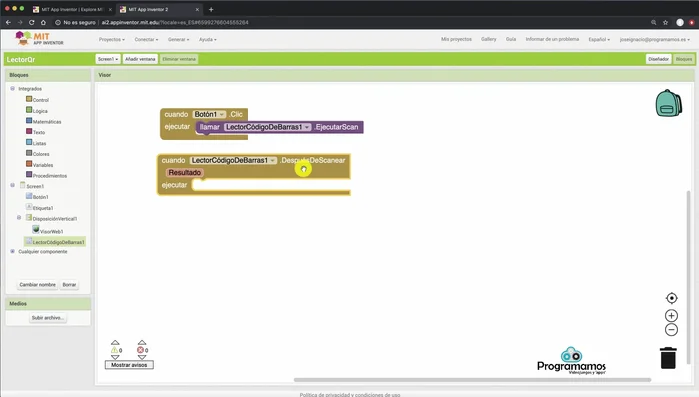Click the center workspace target icon
699x397 pixels.
(x=671, y=298)
